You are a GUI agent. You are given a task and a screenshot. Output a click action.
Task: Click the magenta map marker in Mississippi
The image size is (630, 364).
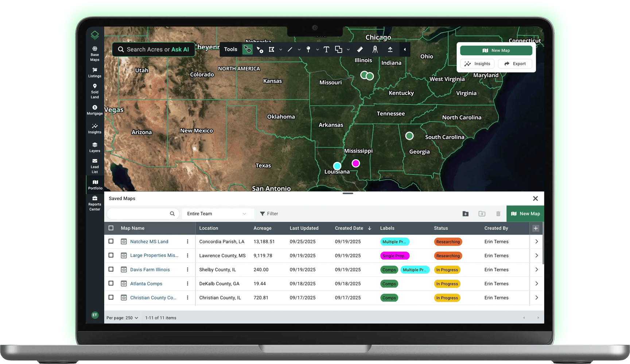tap(356, 164)
